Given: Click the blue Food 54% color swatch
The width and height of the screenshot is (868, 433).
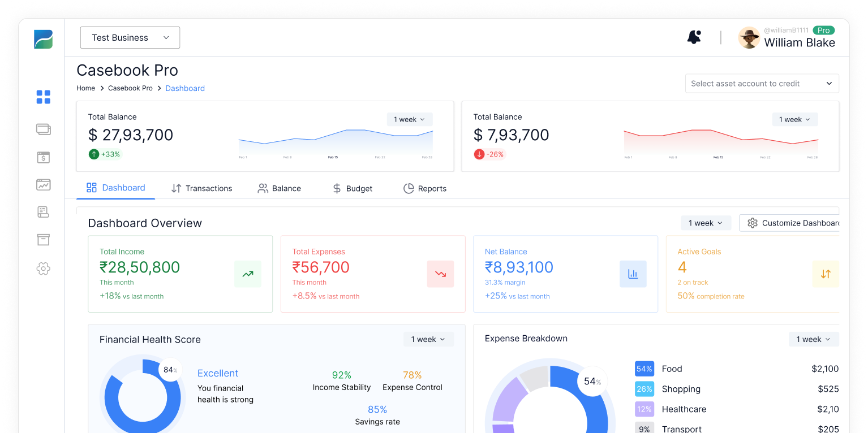Looking at the screenshot, I should coord(644,369).
